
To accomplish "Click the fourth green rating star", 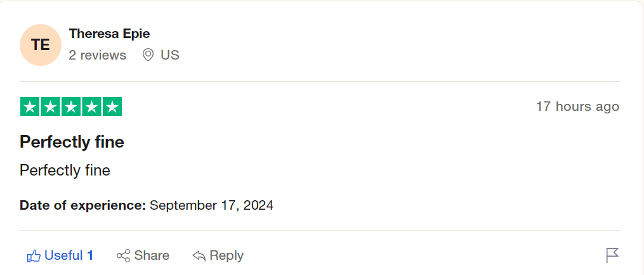I will pos(91,107).
